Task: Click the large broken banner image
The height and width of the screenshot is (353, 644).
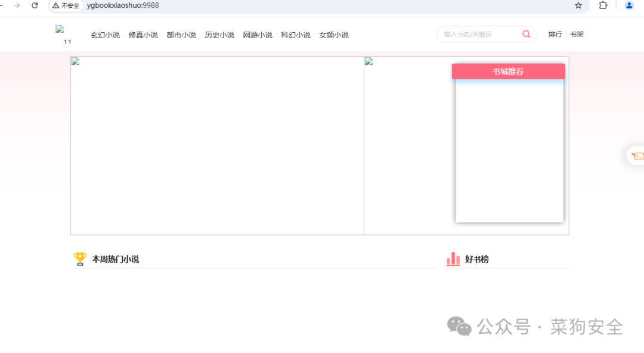Action: (217, 146)
